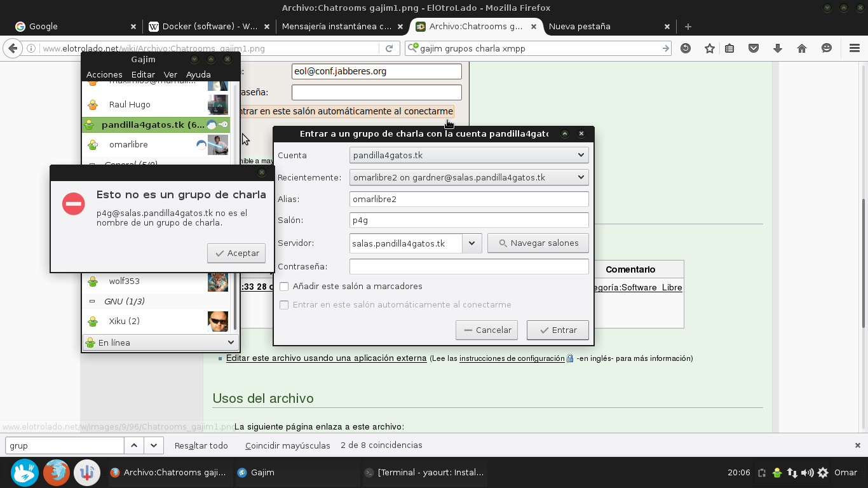The width and height of the screenshot is (868, 488).
Task: Close the find bar with the X
Action: point(858,445)
